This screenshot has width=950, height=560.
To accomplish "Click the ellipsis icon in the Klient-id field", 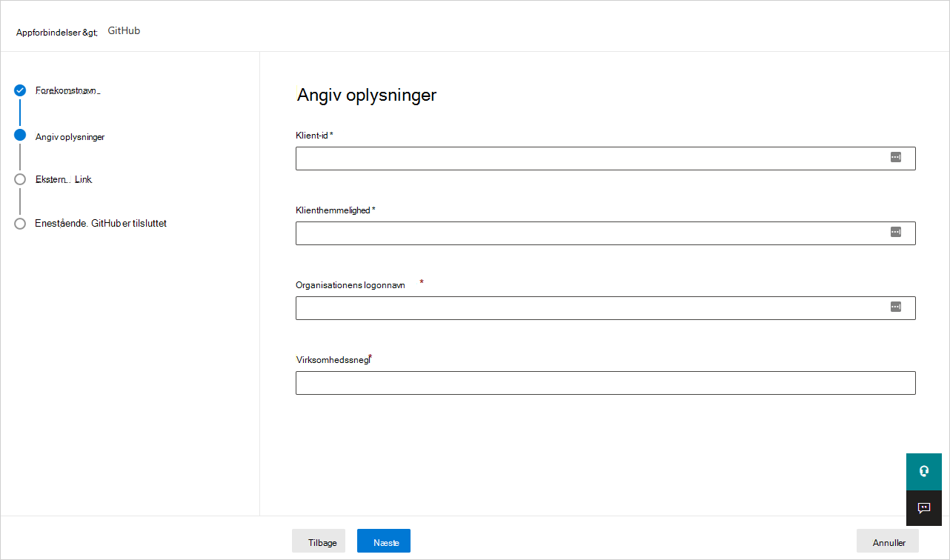I will tap(895, 158).
